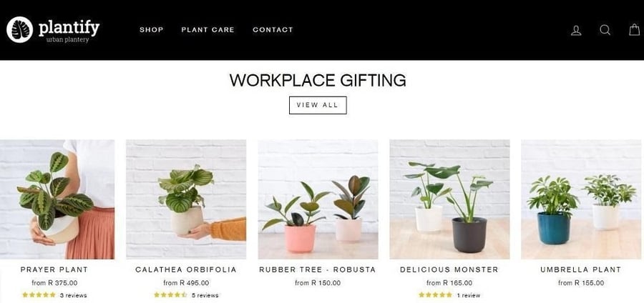Select the Rubber Tree - Robusta title
This screenshot has height=303, width=644.
318,269
